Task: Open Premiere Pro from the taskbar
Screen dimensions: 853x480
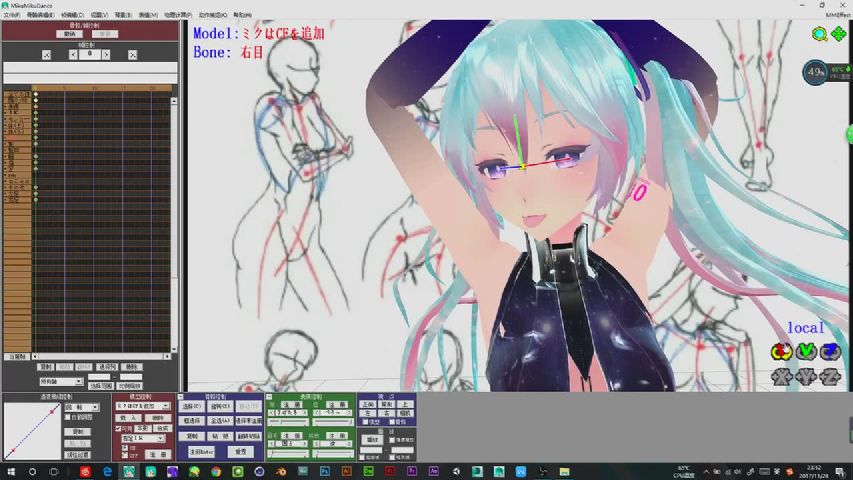Action: pos(412,471)
